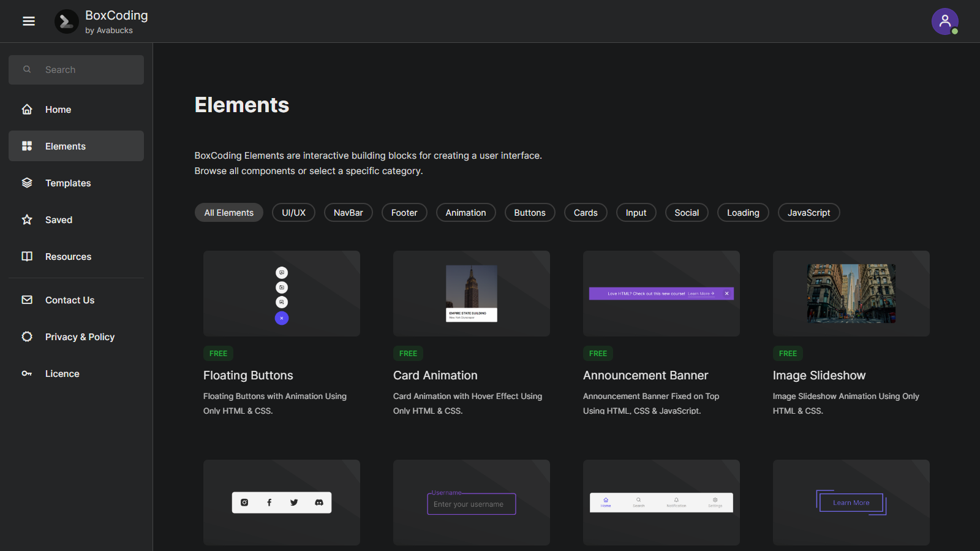This screenshot has height=551, width=980.
Task: Open Contact Us page
Action: (x=76, y=300)
